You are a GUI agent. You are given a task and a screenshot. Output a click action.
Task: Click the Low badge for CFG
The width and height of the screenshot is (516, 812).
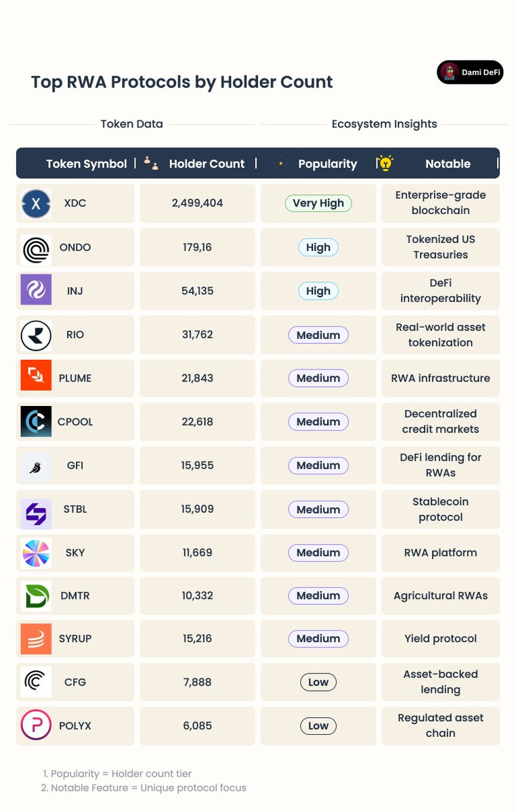coord(318,682)
